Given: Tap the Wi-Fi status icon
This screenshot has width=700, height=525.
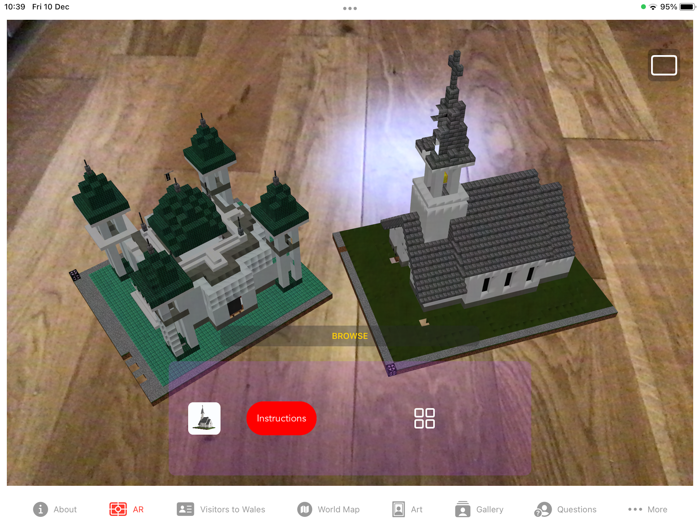Looking at the screenshot, I should 653,7.
